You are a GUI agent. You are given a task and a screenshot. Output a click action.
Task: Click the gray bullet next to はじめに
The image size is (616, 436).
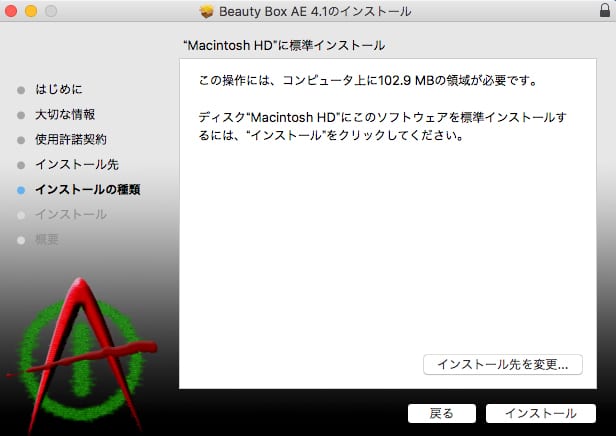coord(21,90)
